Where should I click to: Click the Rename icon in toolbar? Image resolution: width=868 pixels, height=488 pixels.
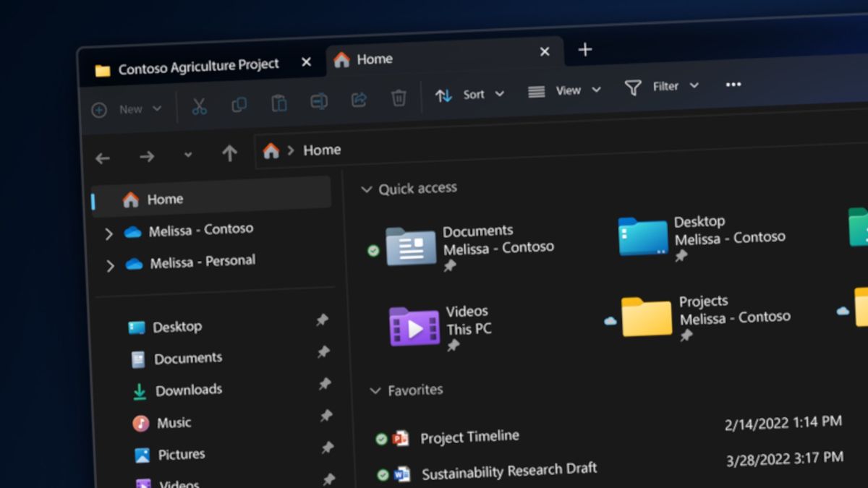pyautogui.click(x=319, y=101)
